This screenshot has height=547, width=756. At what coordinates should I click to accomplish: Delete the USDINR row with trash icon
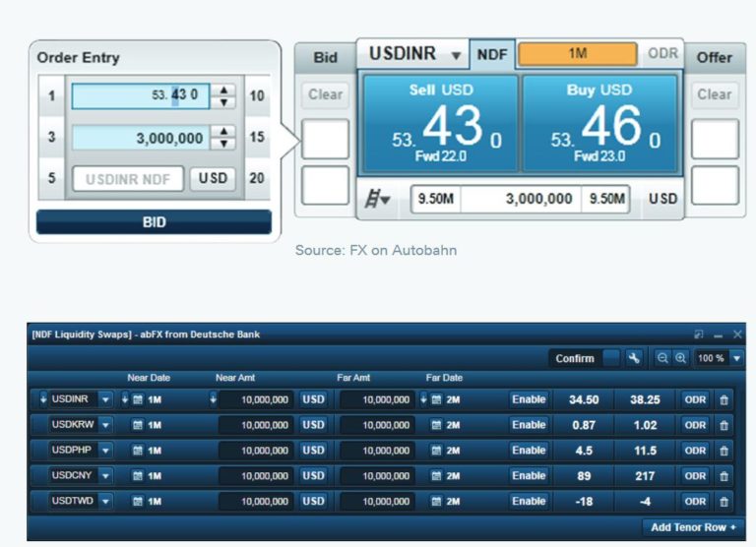click(x=724, y=399)
